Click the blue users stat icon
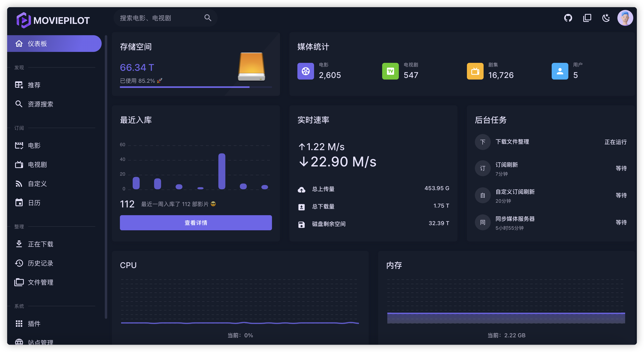Image resolution: width=644 pixels, height=352 pixels. pos(560,71)
